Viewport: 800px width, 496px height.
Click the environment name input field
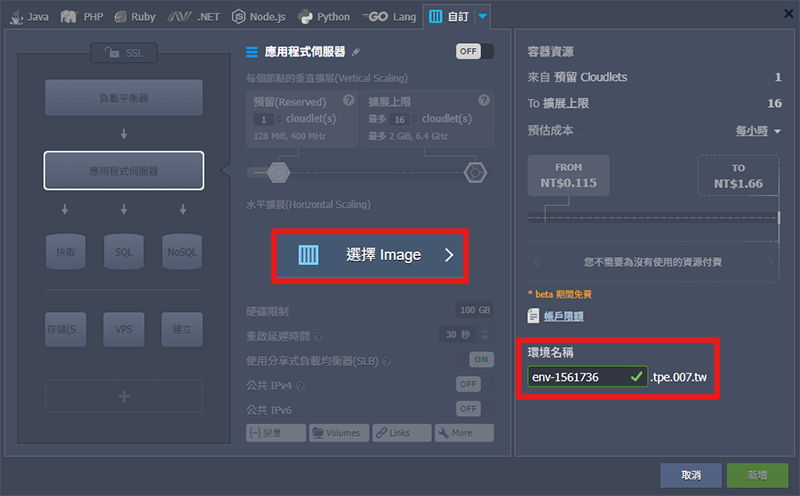coord(587,377)
